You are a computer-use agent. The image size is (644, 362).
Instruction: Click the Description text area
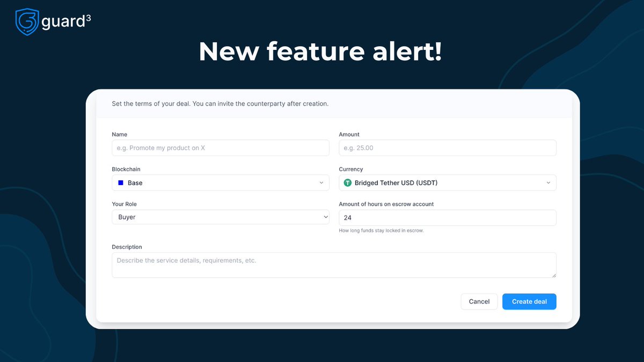tap(334, 265)
